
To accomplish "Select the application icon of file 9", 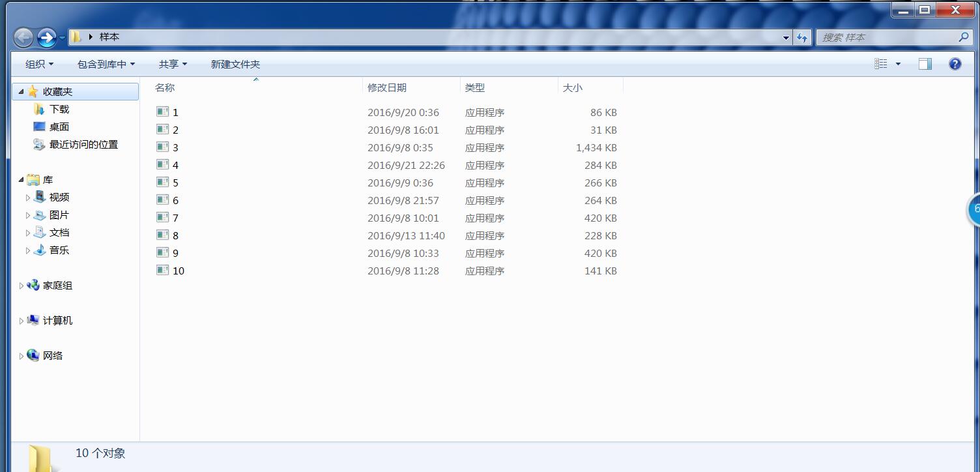I will click(x=163, y=252).
